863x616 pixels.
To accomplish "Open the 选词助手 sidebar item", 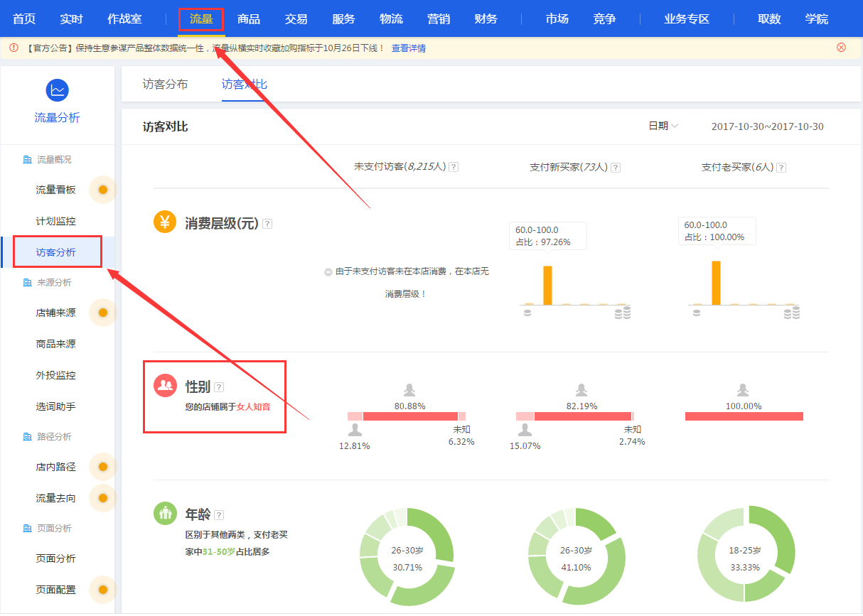I will tap(56, 407).
